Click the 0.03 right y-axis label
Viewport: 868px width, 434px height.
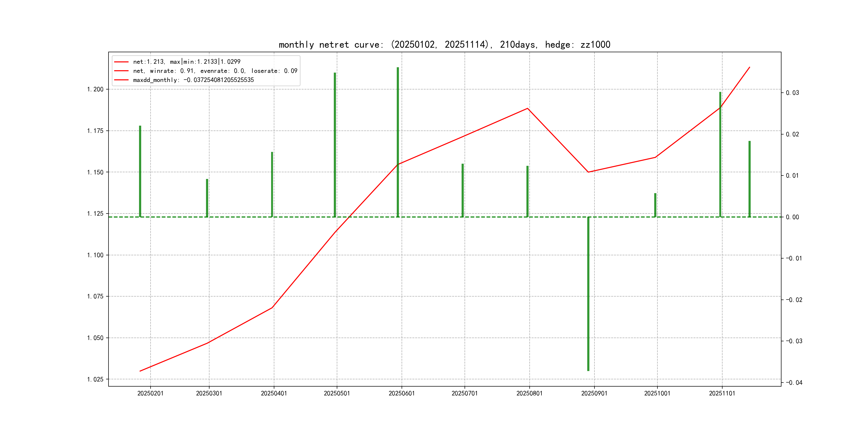click(x=792, y=93)
